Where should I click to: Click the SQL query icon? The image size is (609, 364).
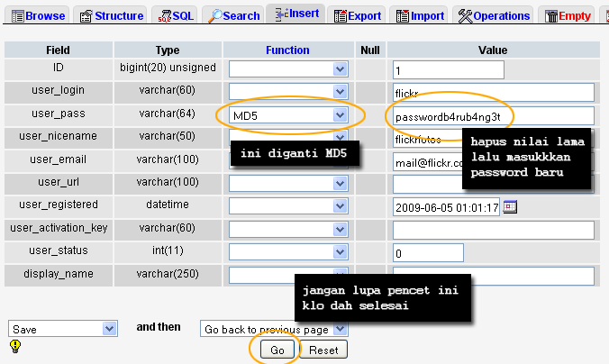click(x=164, y=16)
